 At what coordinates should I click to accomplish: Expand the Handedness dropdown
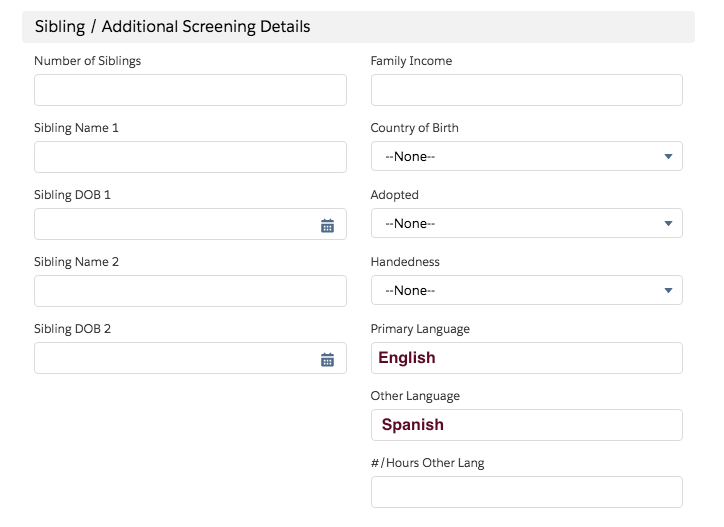[x=526, y=291]
